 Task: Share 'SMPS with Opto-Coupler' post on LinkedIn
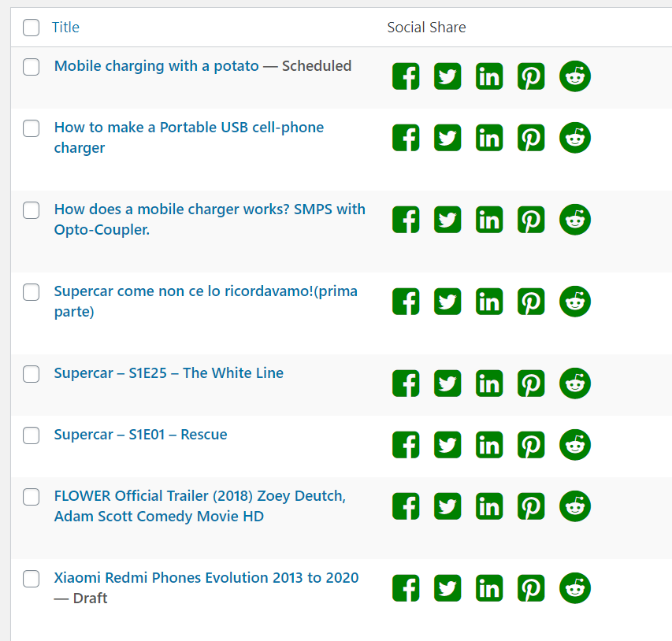pos(489,220)
